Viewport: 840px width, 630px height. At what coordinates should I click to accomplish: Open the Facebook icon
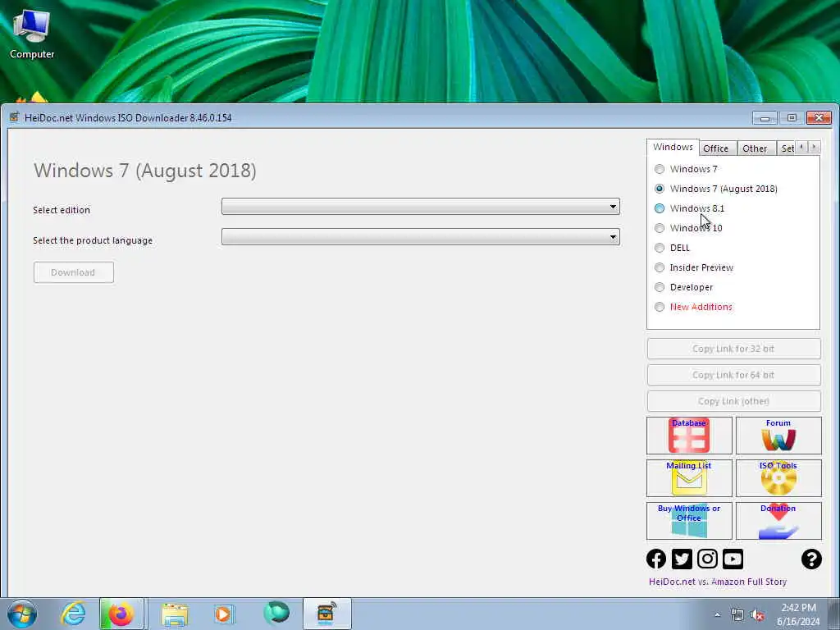(x=656, y=559)
